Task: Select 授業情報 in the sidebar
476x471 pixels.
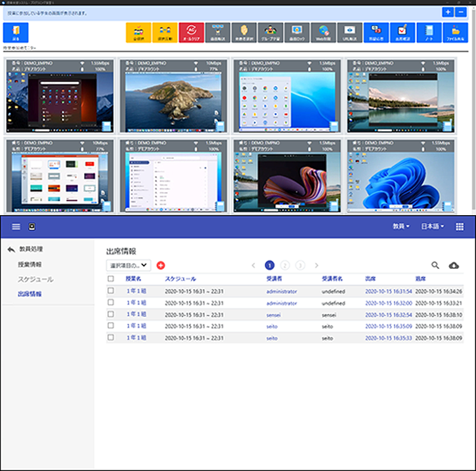Action: (30, 264)
